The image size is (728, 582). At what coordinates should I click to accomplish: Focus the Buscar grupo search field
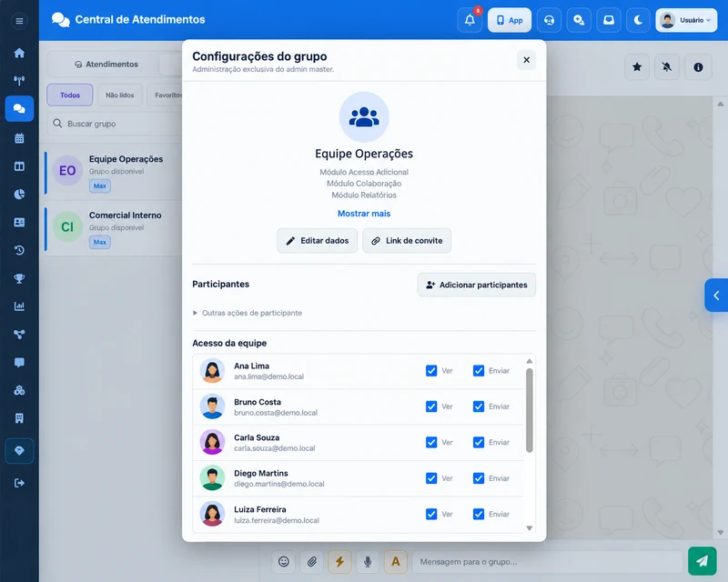point(115,124)
